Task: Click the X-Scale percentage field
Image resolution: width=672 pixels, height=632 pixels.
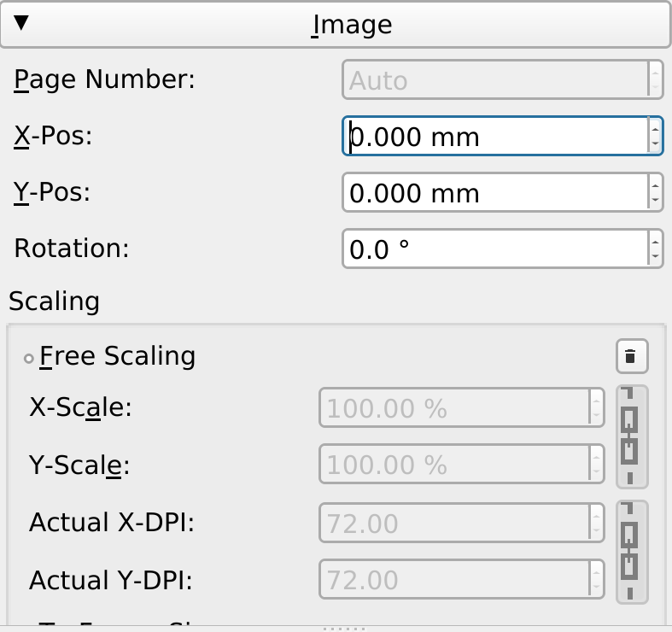Action: tap(453, 408)
